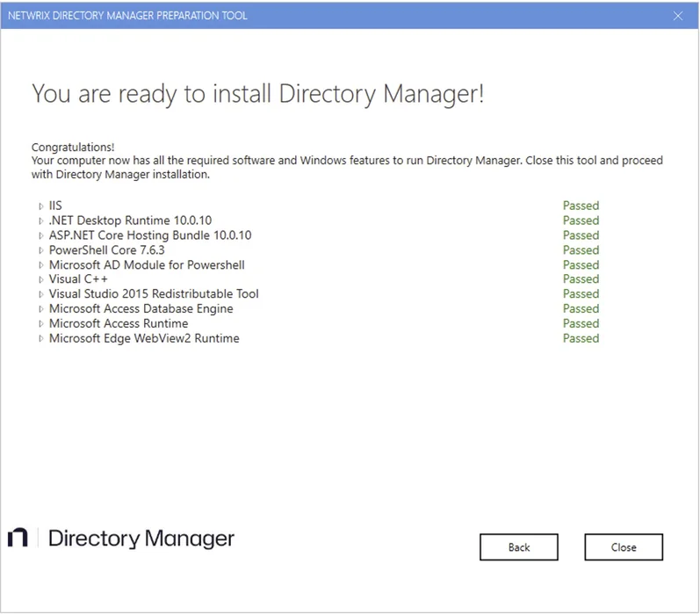This screenshot has width=700, height=614.
Task: Expand the .NET Desktop Runtime 10.0.10 triangle
Action: (41, 221)
